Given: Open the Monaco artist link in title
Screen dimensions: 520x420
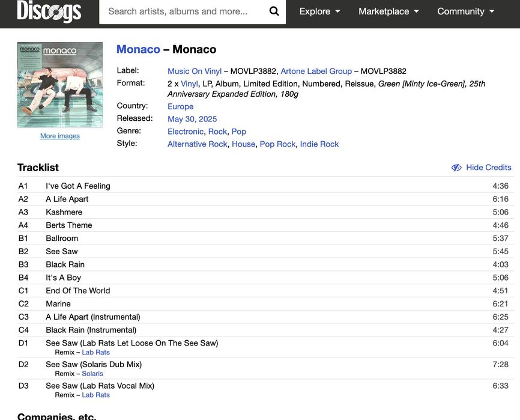Looking at the screenshot, I should click(x=138, y=49).
